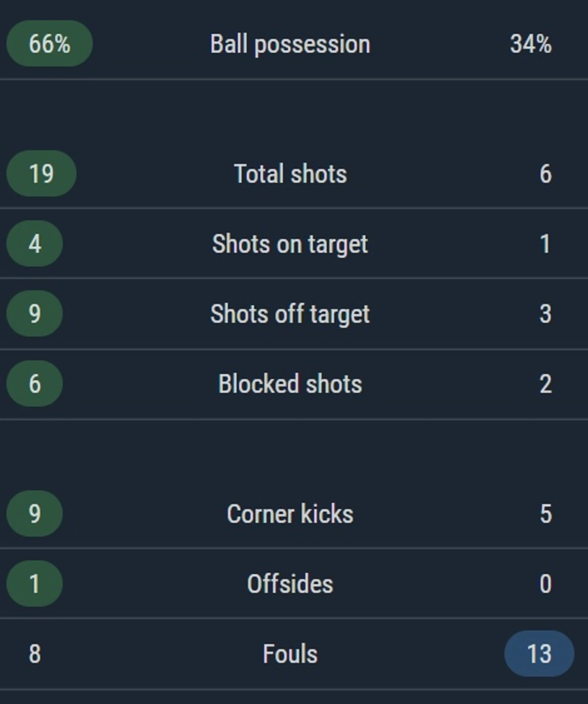Click the 4 shots on target badge

pyautogui.click(x=35, y=244)
